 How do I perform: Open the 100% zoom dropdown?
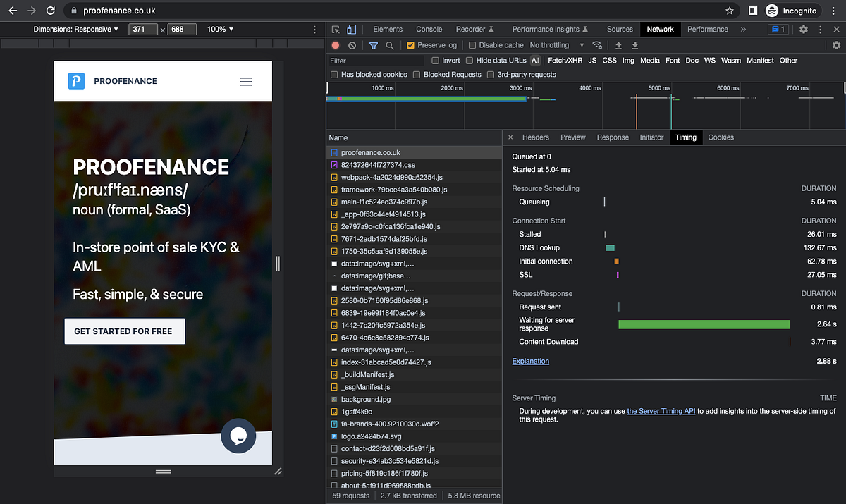[220, 29]
